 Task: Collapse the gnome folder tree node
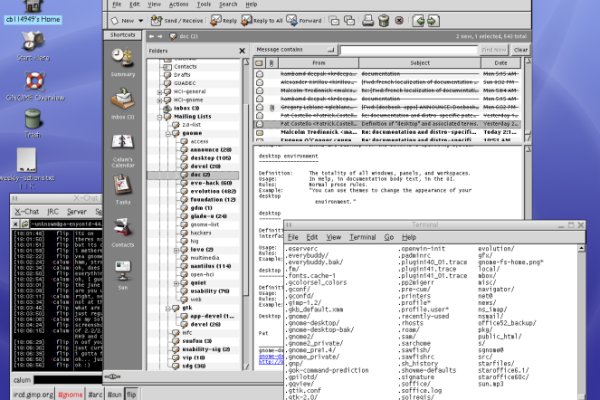(167, 133)
